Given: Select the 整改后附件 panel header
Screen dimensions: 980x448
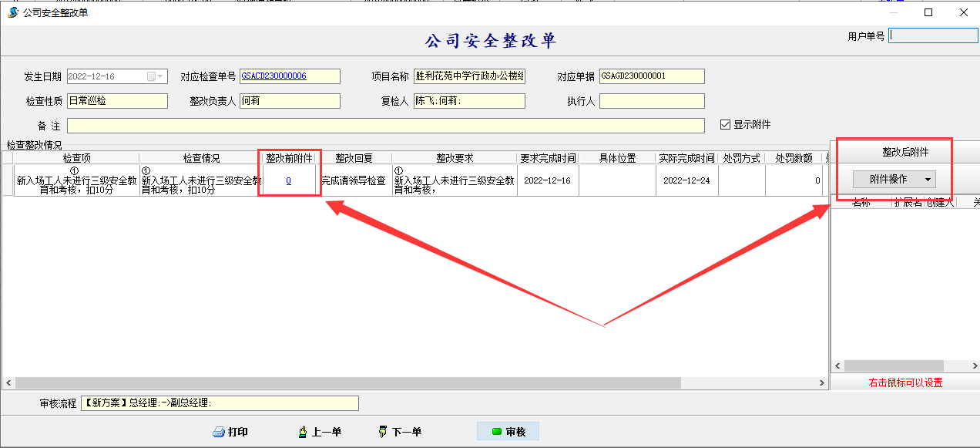Looking at the screenshot, I should [905, 153].
